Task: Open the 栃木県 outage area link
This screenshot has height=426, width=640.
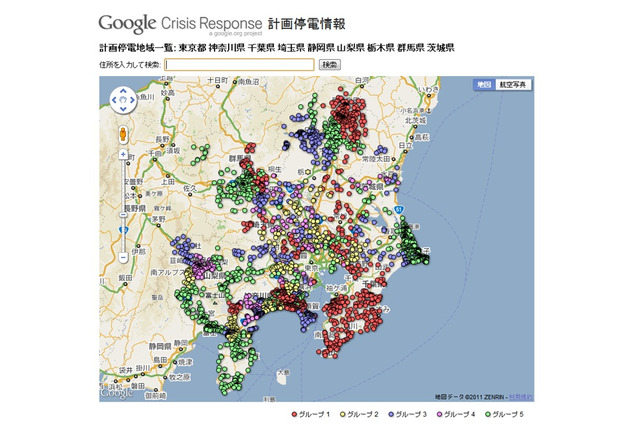Action: (381, 48)
